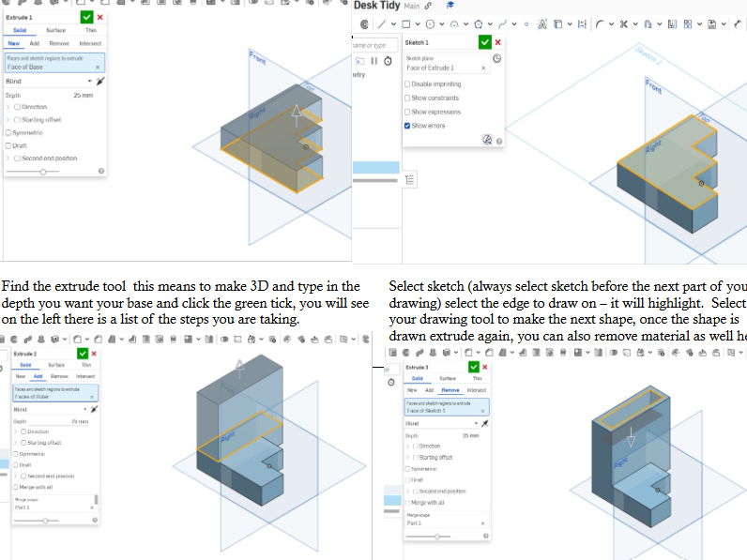The width and height of the screenshot is (747, 560).
Task: Clear Face of Base selection in Extrude 1
Action: point(98,68)
